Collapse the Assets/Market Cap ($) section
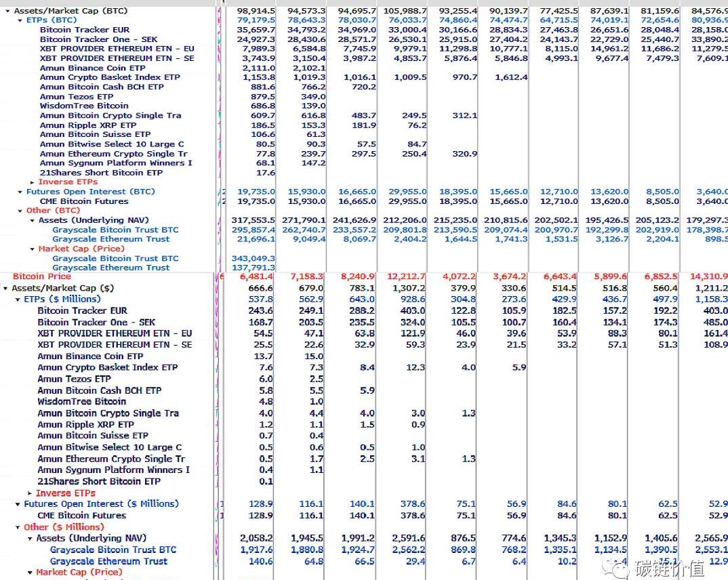This screenshot has height=580, width=728. point(6,288)
